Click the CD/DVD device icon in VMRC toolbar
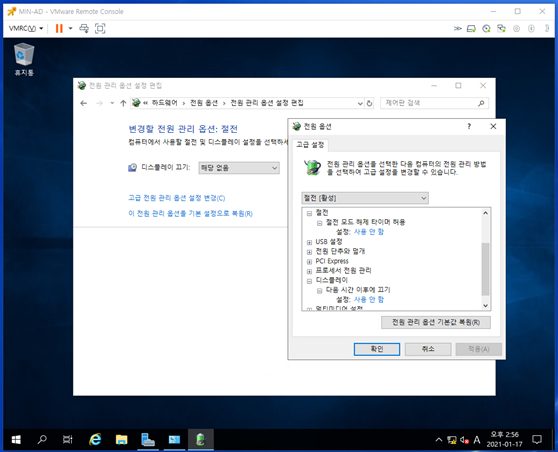Screen dimensions: 558x452 (x=486, y=28)
